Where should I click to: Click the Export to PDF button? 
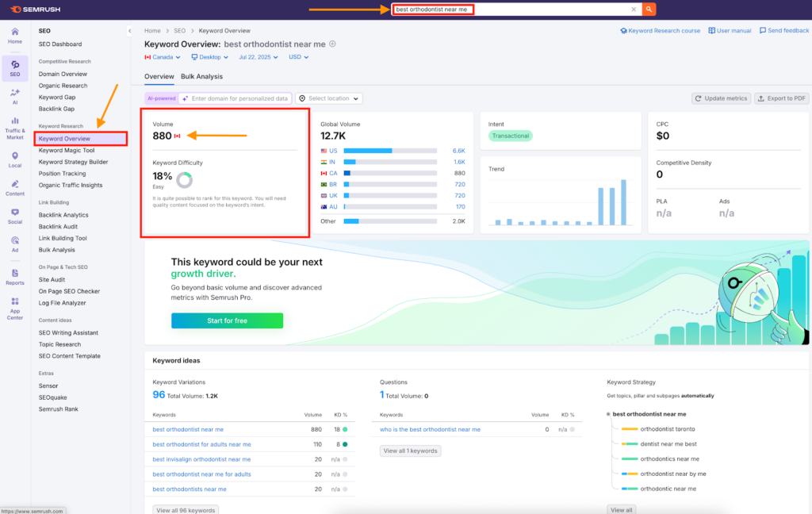click(x=781, y=98)
